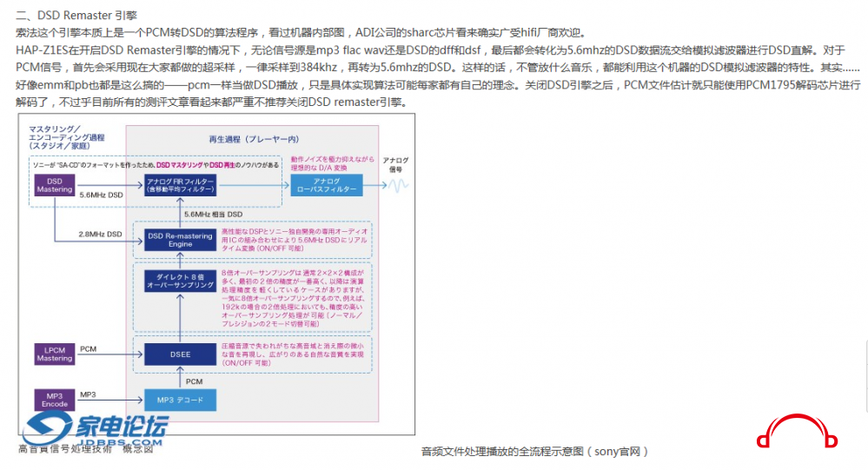Click the pink description beside DSD Re-mastering Engine

[x=295, y=240]
